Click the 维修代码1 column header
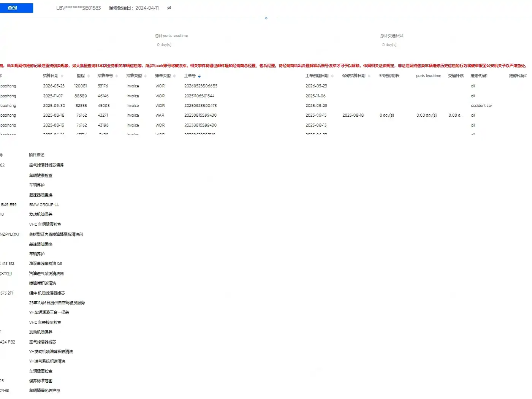 [479, 76]
